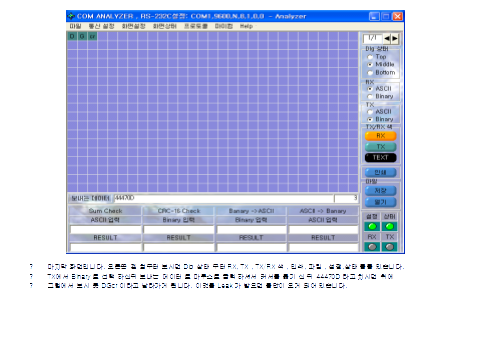This screenshot has height=361, width=481.
Task: Click send data field containing 4470D
Action: 223,198
